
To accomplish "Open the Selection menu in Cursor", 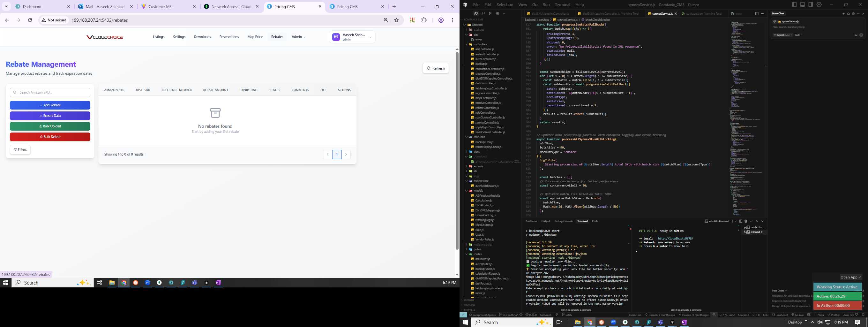I will (505, 5).
